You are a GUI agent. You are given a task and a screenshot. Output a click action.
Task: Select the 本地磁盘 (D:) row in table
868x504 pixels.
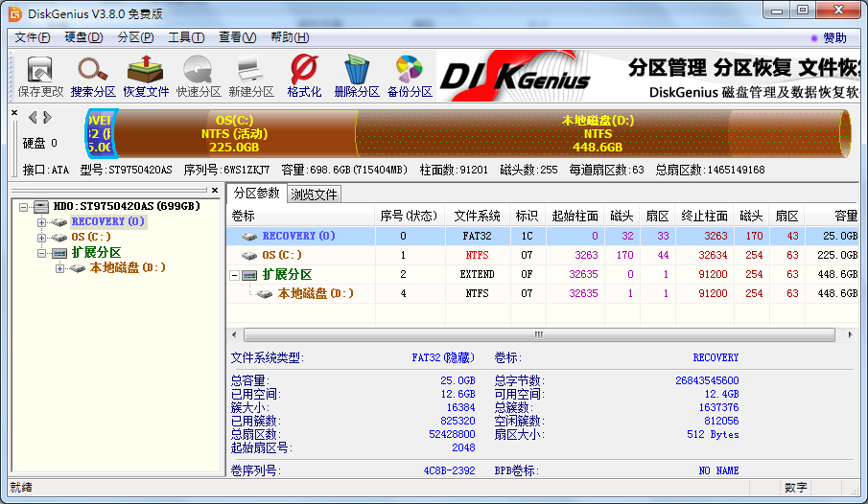pyautogui.click(x=543, y=294)
